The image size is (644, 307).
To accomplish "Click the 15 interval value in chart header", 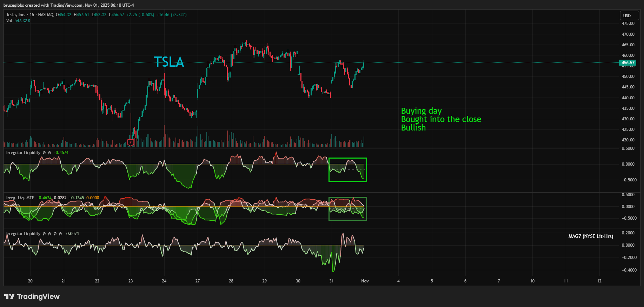I will (x=32, y=15).
